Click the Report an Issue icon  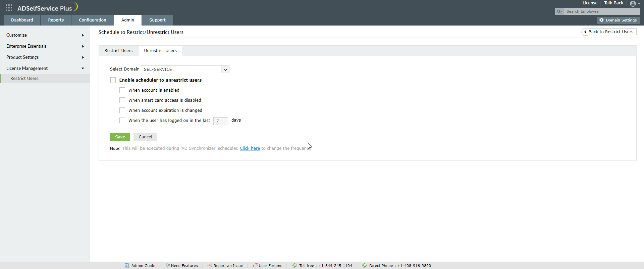point(210,266)
